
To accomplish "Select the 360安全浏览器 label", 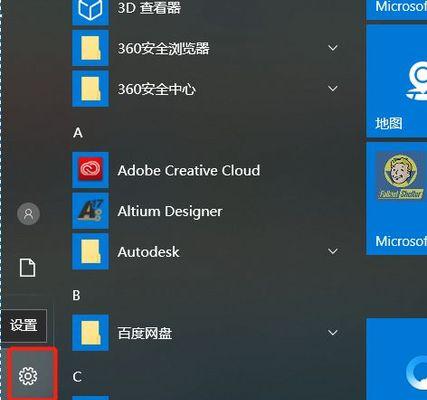I will (x=163, y=49).
